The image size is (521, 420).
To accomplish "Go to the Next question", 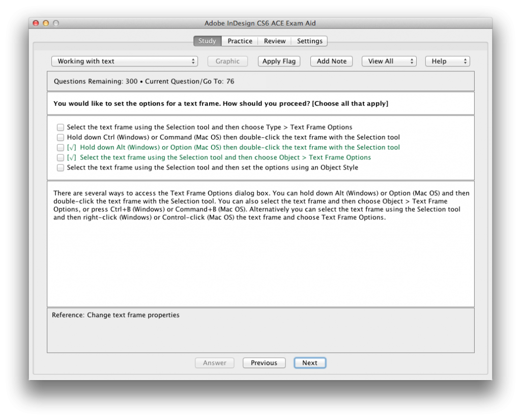I will (x=309, y=363).
